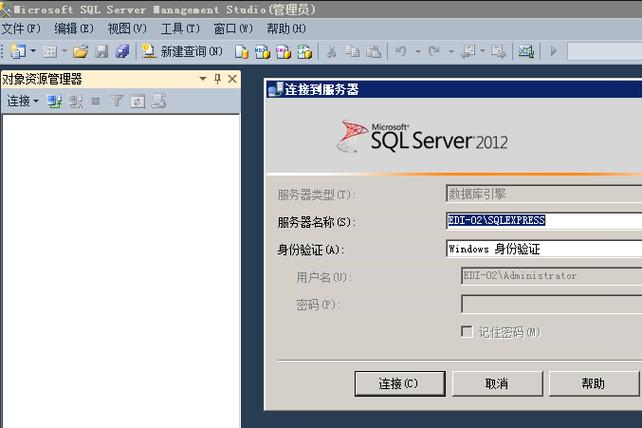
Task: Click the 密码 password field
Action: pyautogui.click(x=551, y=304)
